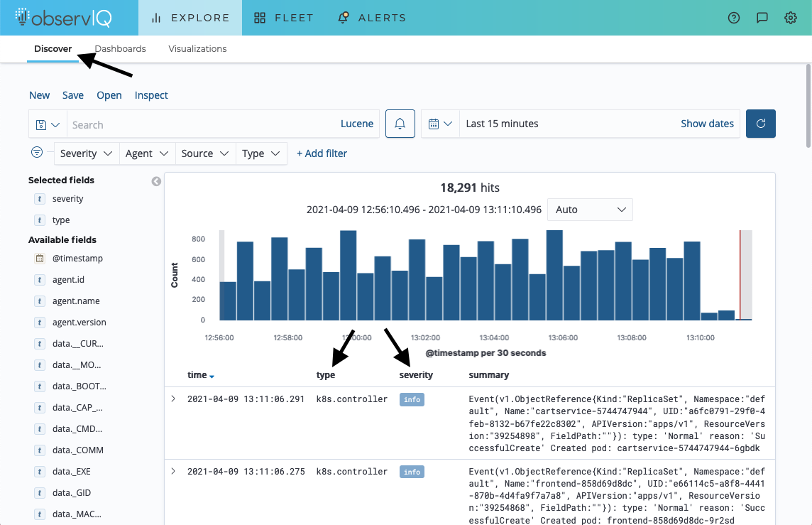Open the Agent filter dropdown

(x=147, y=153)
